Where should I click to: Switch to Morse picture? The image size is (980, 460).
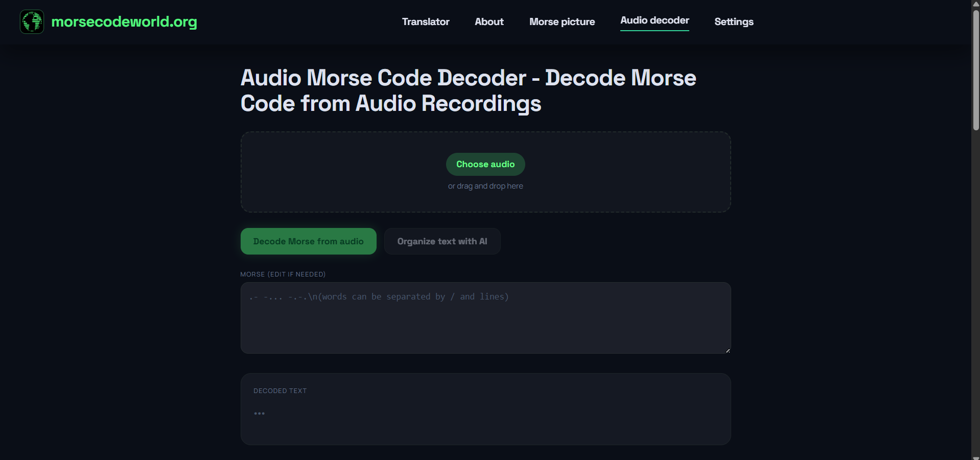562,21
